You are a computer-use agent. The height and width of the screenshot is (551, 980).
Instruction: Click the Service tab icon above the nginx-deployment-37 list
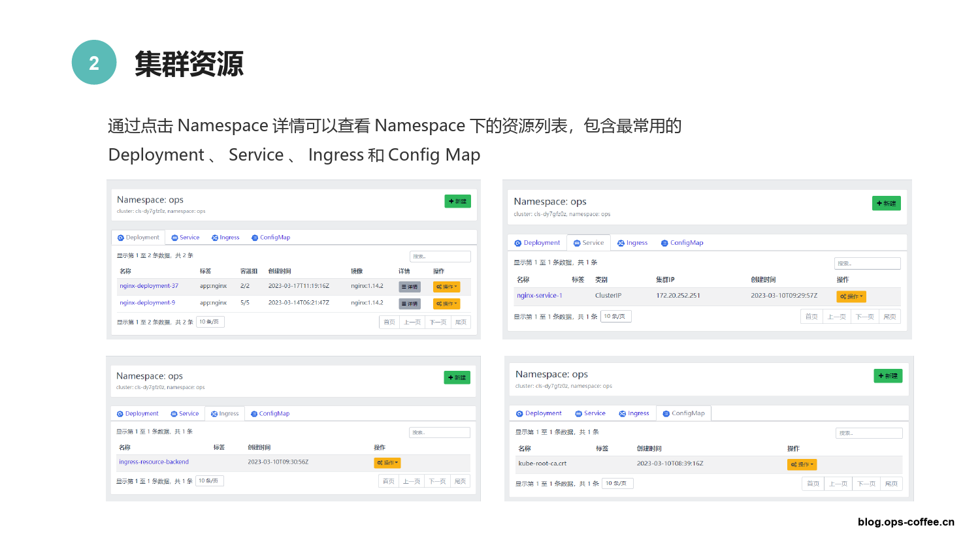pyautogui.click(x=175, y=238)
